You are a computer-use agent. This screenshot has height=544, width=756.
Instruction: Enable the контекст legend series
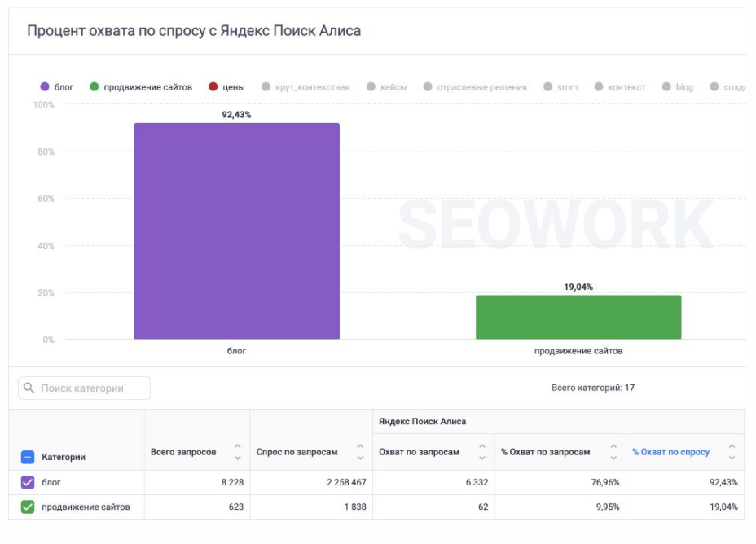tap(620, 87)
